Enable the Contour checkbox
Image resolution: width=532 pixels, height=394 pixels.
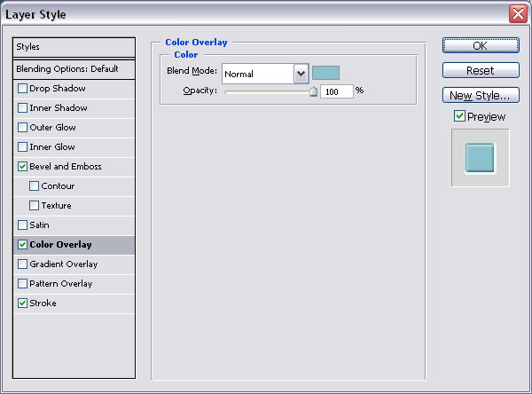tap(34, 186)
